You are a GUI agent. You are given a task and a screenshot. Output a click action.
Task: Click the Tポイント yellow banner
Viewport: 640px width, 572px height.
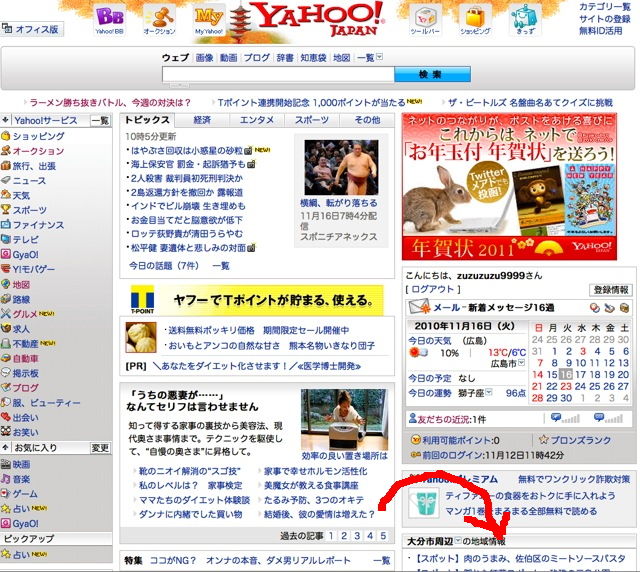[x=257, y=300]
